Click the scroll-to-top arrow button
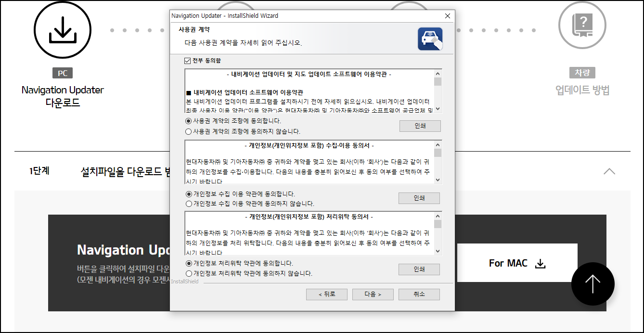The width and height of the screenshot is (644, 333). pos(592,284)
